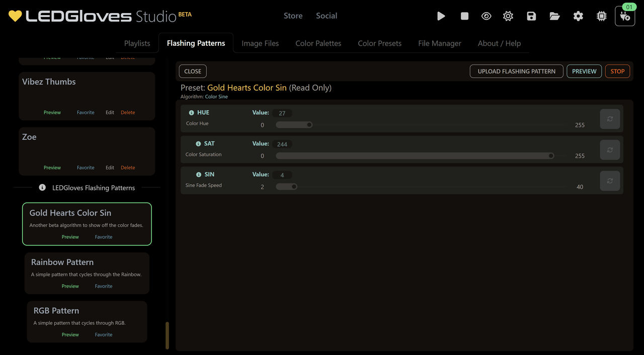Click the device connection plug icon
Viewport: 644px width, 355px height.
click(x=625, y=16)
